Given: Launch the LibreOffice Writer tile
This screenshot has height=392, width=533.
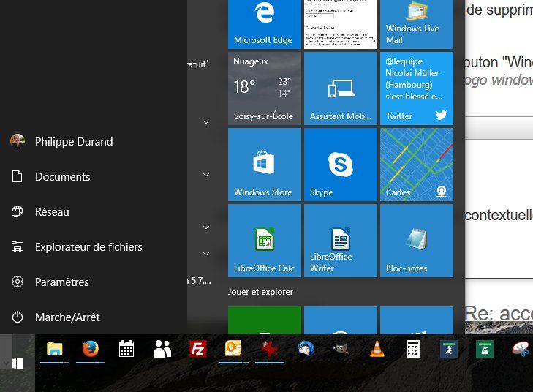Looking at the screenshot, I should [340, 241].
